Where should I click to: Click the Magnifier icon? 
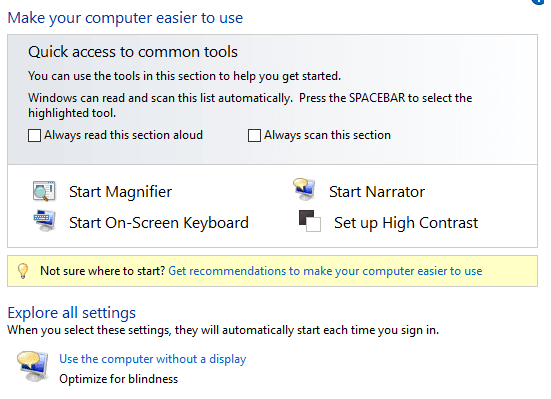click(x=44, y=191)
